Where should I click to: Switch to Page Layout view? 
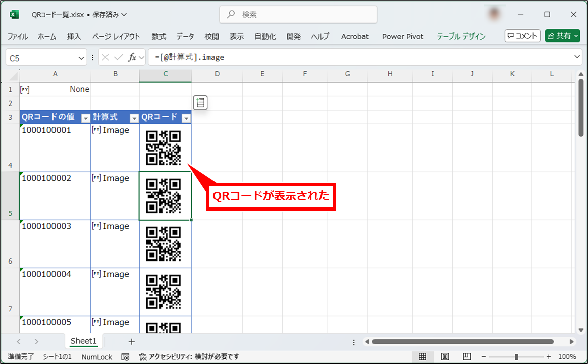tap(445, 356)
